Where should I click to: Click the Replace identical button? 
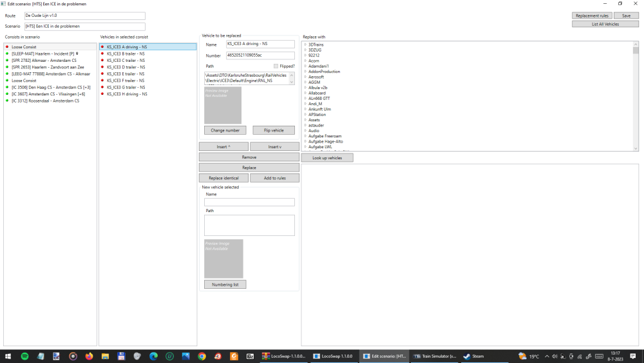pos(223,178)
